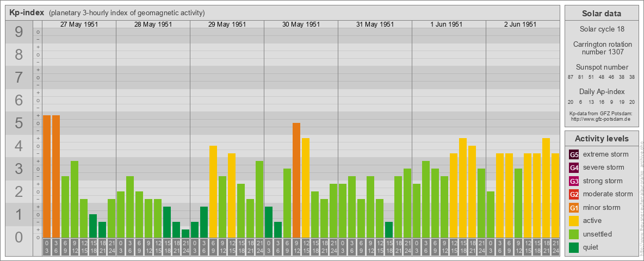Select the '30 May 1951' date header
This screenshot has height=261, width=644.
point(301,24)
